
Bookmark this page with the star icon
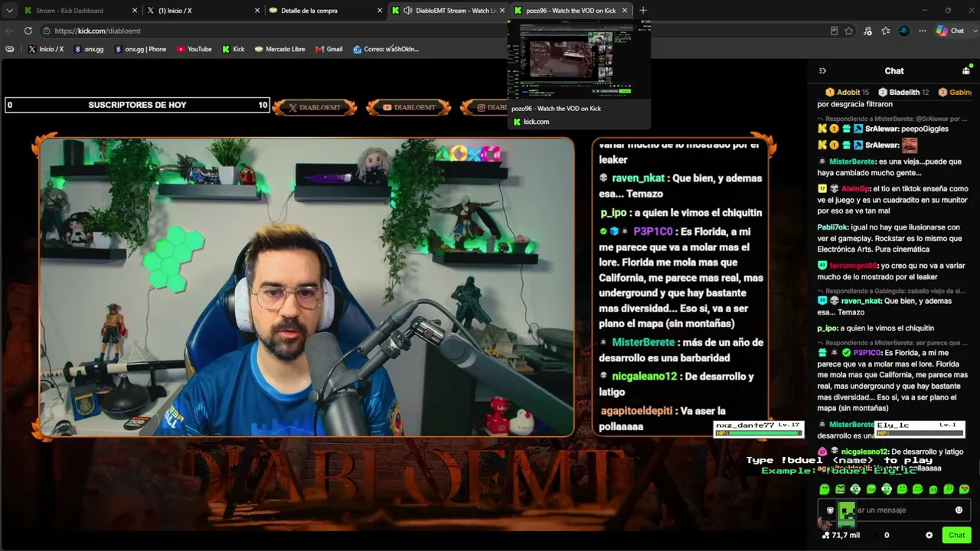(849, 31)
